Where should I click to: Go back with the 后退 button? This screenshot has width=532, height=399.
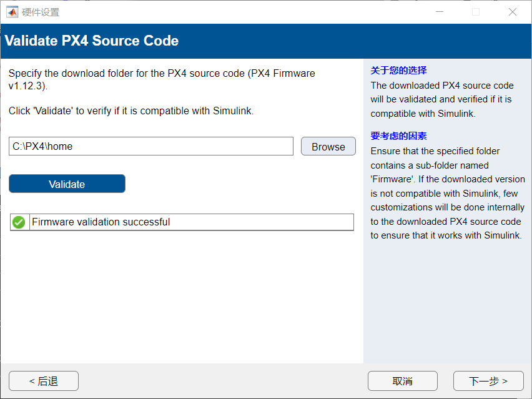(x=44, y=381)
